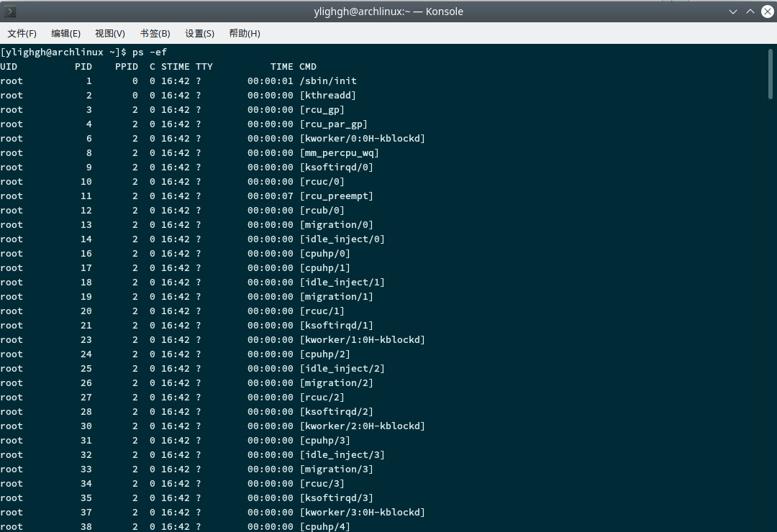777x532 pixels.
Task: Click the window title text in title bar
Action: coord(388,11)
